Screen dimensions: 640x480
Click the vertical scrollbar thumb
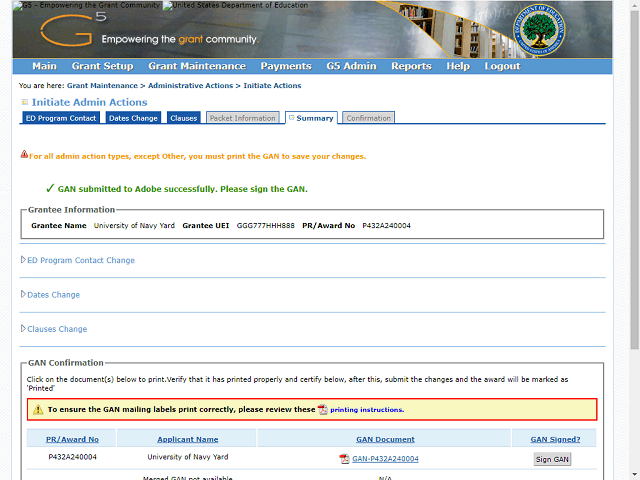(x=635, y=180)
